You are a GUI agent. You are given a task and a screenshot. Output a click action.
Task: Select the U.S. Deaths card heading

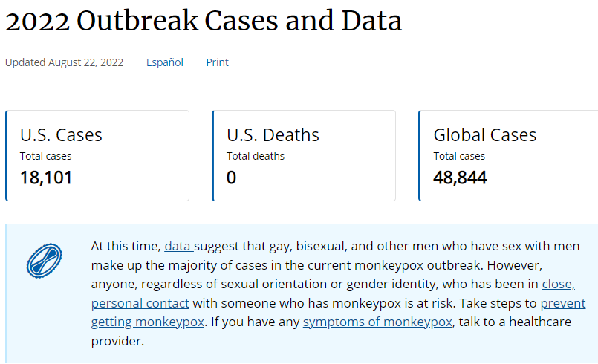point(273,135)
